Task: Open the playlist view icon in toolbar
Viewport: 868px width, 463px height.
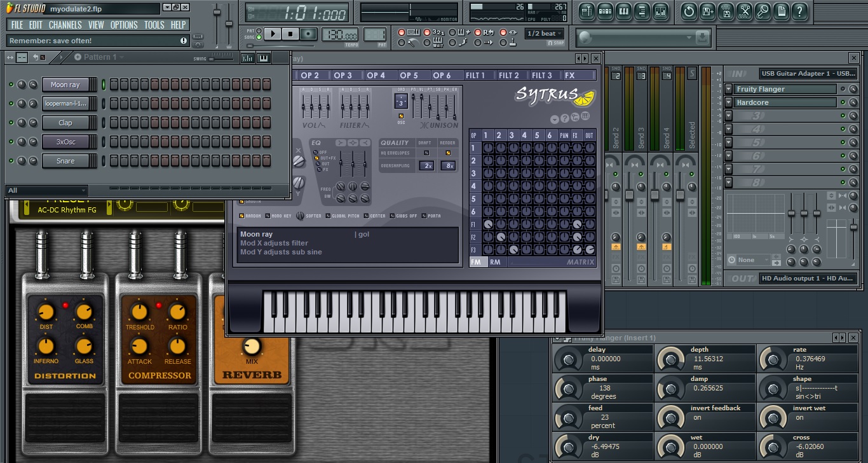Action: 587,11
